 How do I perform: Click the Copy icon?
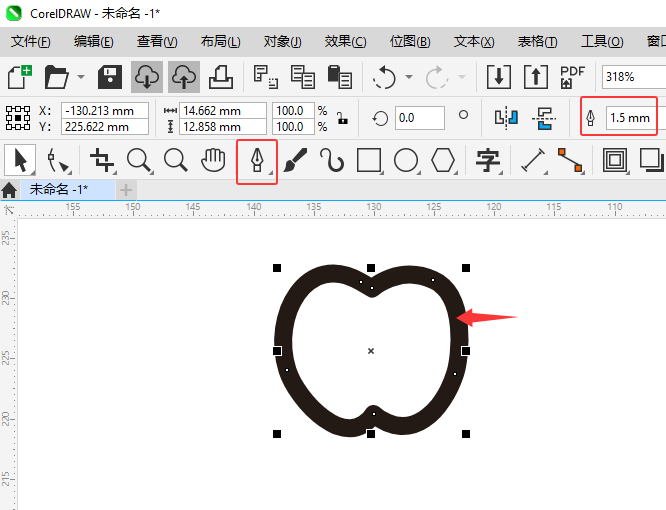[302, 77]
